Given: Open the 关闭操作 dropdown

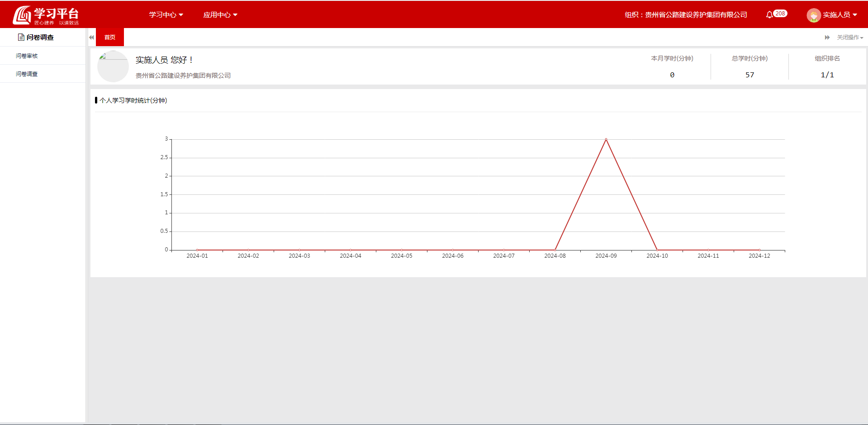Looking at the screenshot, I should (x=849, y=38).
